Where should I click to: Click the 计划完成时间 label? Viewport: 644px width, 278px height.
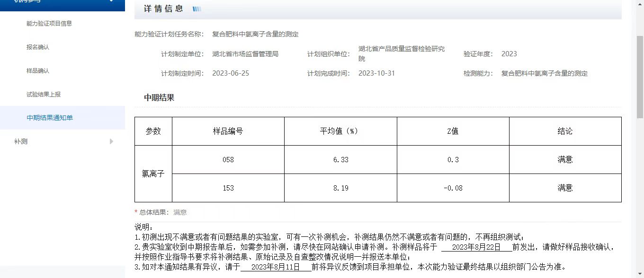pyautogui.click(x=329, y=73)
